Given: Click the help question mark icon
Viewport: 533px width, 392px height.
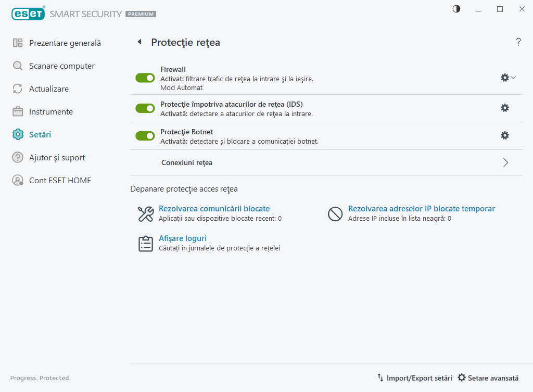Looking at the screenshot, I should coord(518,42).
